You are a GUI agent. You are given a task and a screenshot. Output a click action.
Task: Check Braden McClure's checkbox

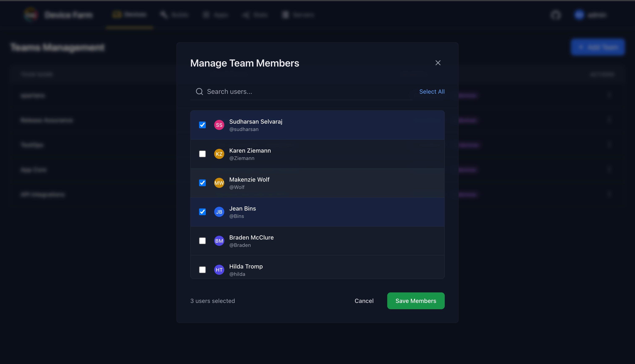point(202,241)
